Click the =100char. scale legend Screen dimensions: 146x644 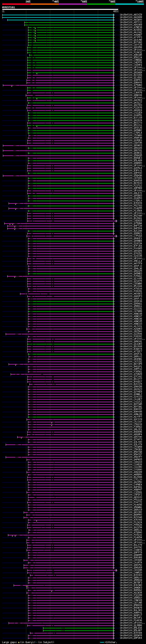[x=109, y=642]
